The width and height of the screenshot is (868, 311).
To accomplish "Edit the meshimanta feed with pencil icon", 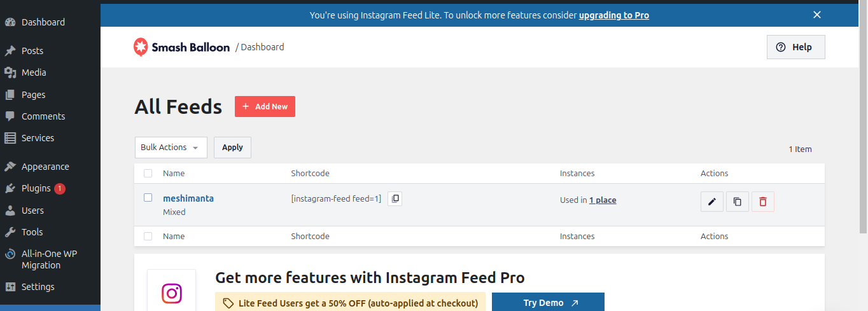I will (x=711, y=202).
